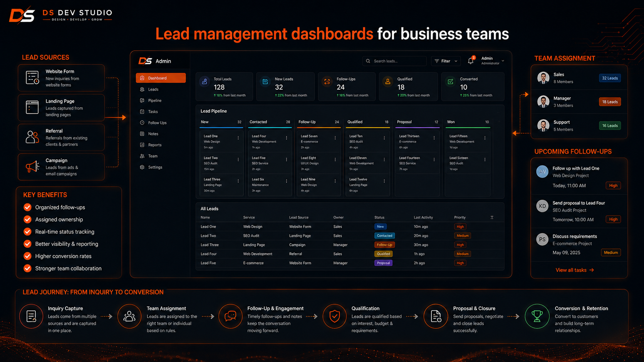Click the Proposal status badge for Lead Five
Image resolution: width=644 pixels, height=362 pixels.
383,263
